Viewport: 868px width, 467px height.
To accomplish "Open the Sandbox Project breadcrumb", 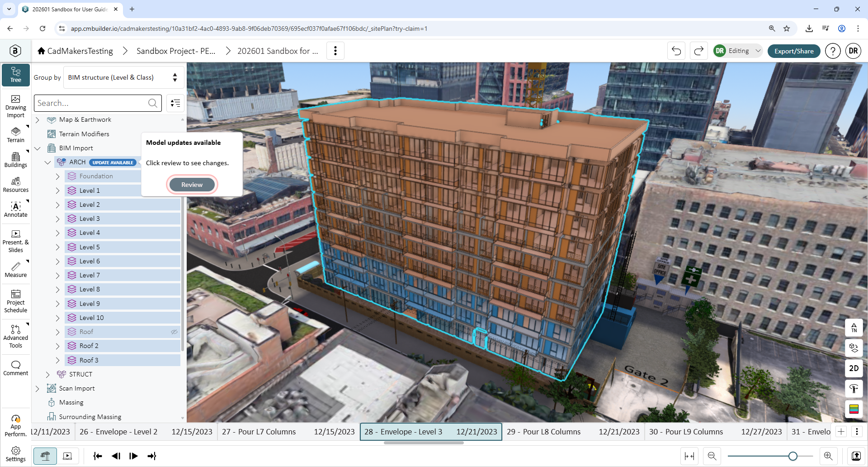I will 176,51.
